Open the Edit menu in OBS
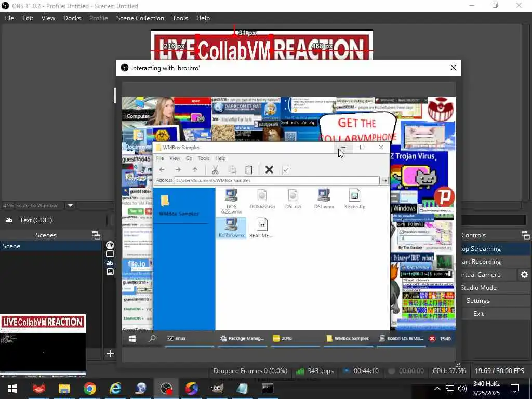 pyautogui.click(x=28, y=18)
